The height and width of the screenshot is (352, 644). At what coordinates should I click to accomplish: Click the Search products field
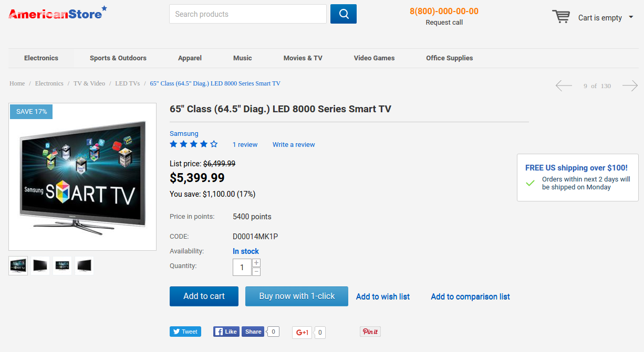248,14
